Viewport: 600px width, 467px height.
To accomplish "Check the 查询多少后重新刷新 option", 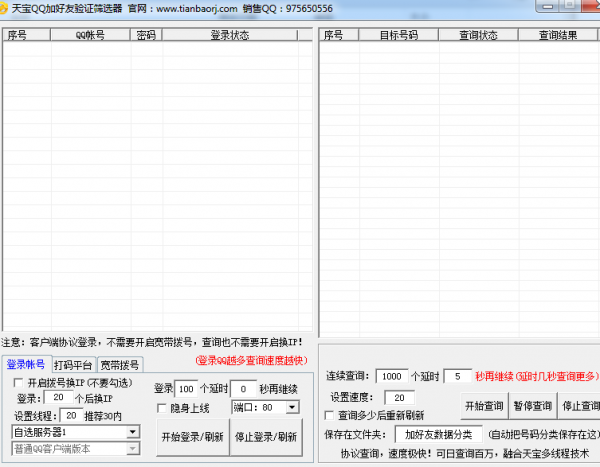I will [x=330, y=415].
